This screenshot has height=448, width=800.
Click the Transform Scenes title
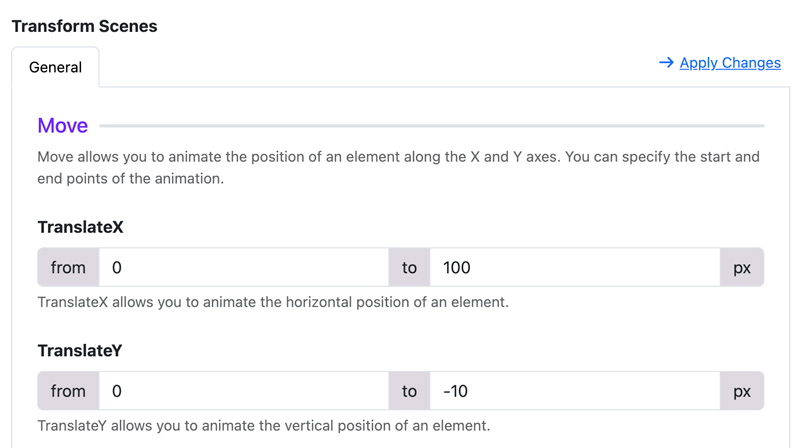pyautogui.click(x=84, y=26)
